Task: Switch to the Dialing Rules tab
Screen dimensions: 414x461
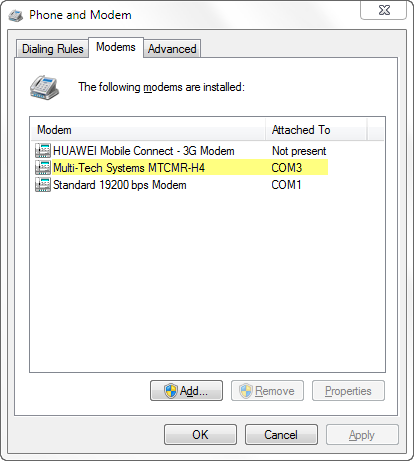Action: click(52, 49)
